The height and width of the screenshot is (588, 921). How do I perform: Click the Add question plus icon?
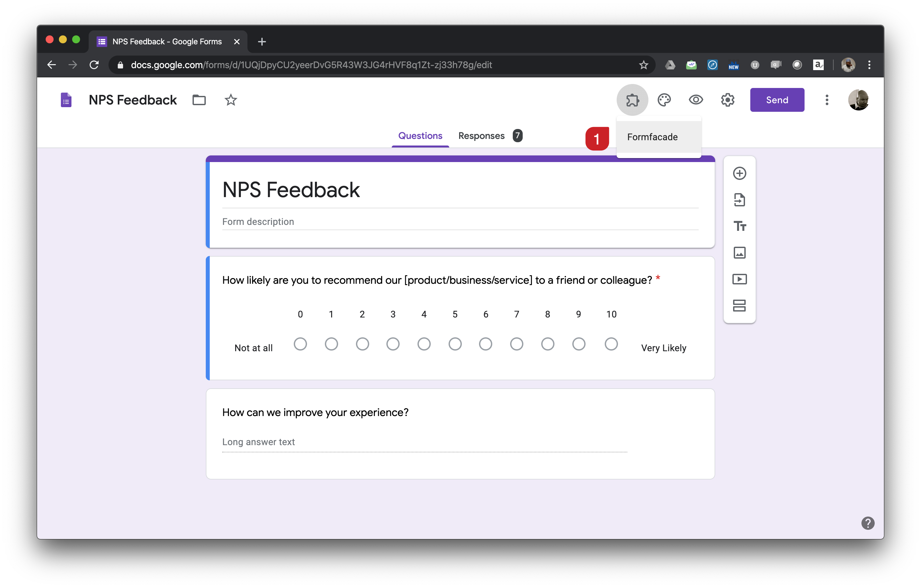pos(739,173)
